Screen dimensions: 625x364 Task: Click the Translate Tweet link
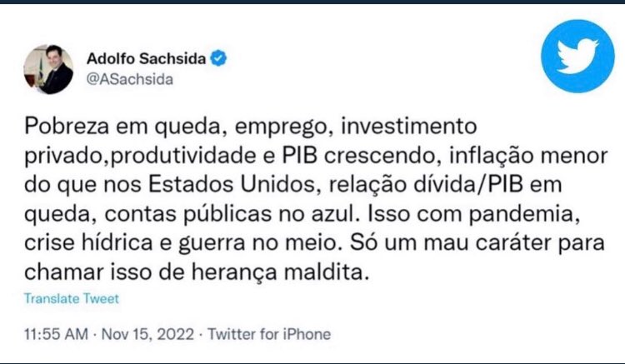72,299
